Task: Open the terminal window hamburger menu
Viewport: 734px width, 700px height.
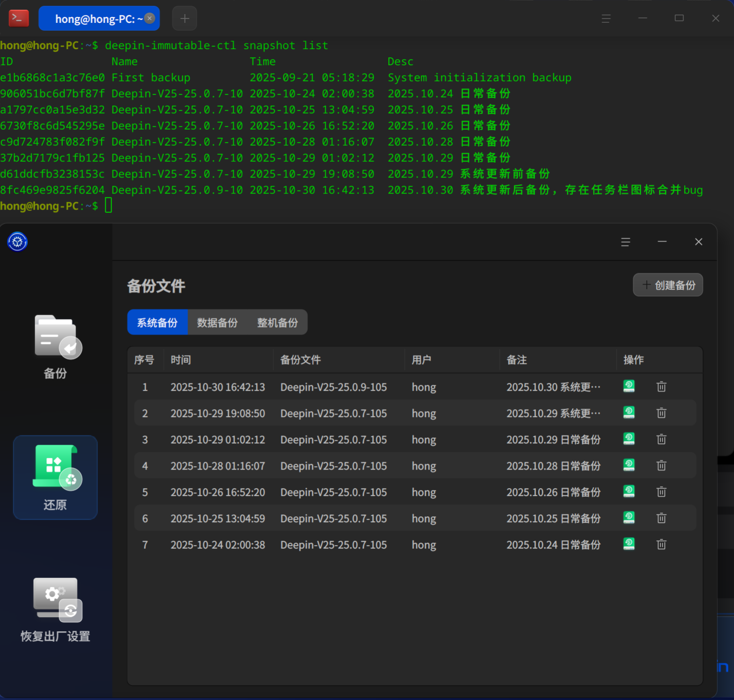Action: 606,19
